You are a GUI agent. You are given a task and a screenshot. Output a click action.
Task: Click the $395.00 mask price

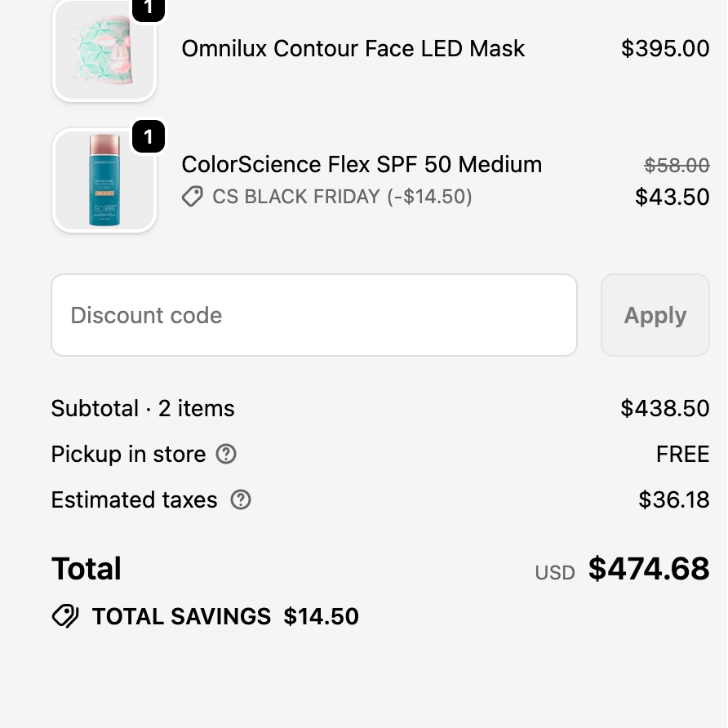click(x=665, y=48)
